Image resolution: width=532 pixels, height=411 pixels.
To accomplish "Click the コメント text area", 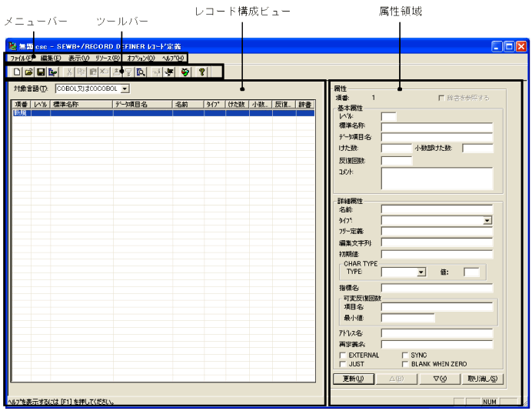I will [437, 179].
